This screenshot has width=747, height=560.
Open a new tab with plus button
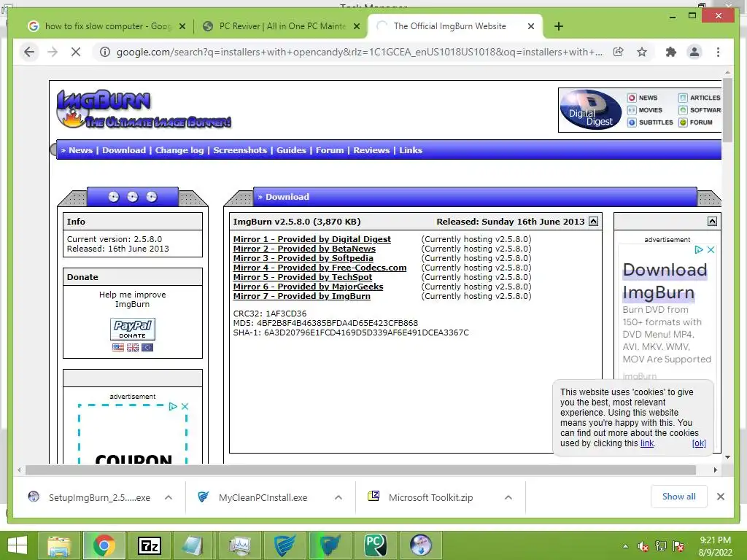pyautogui.click(x=559, y=26)
